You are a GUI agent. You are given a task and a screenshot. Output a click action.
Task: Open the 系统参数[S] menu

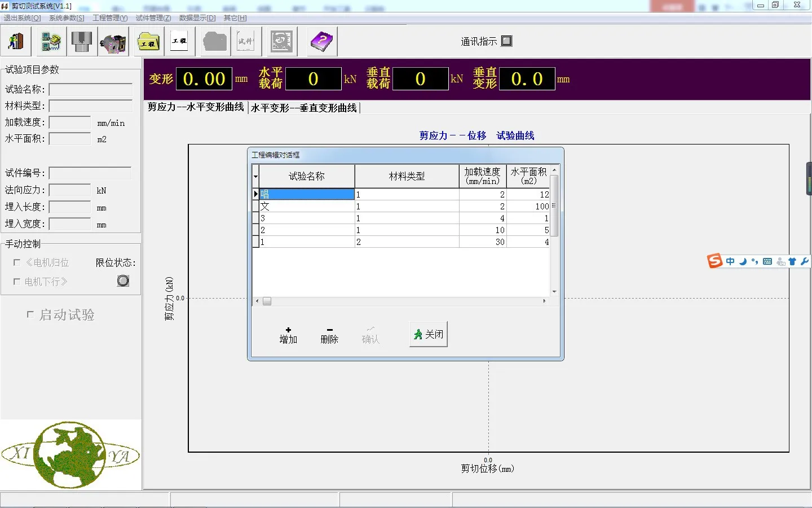pos(67,18)
